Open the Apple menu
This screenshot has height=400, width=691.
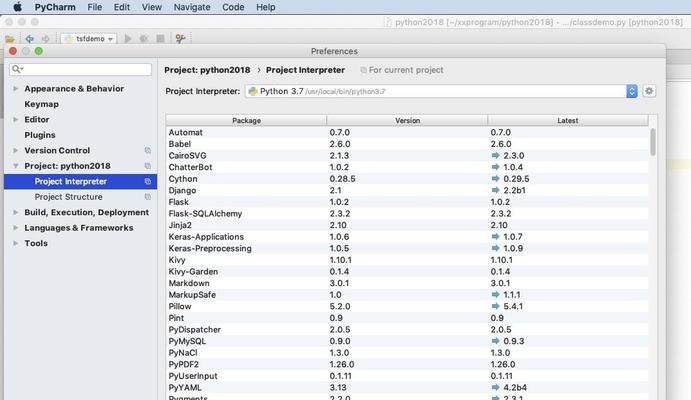click(x=17, y=7)
